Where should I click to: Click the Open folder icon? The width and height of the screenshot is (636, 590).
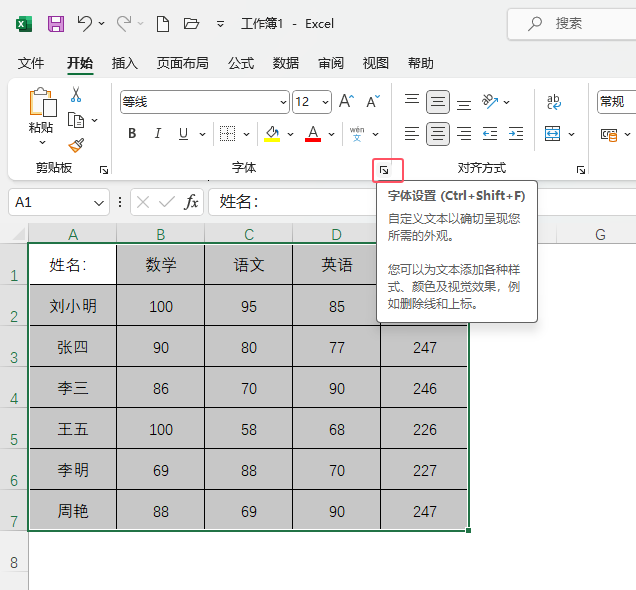coord(191,24)
